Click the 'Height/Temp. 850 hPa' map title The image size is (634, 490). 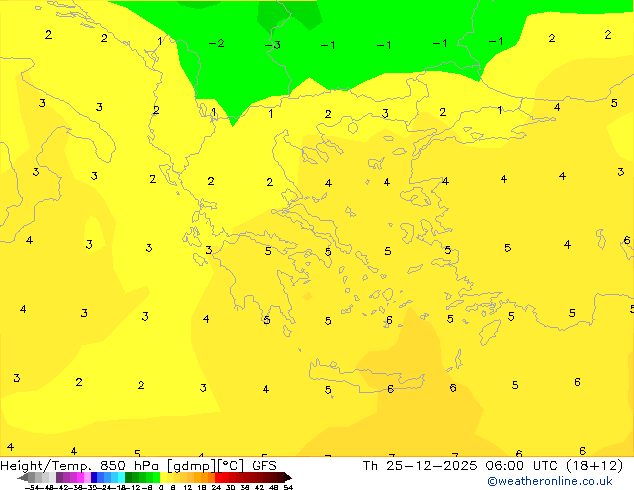tap(80, 466)
